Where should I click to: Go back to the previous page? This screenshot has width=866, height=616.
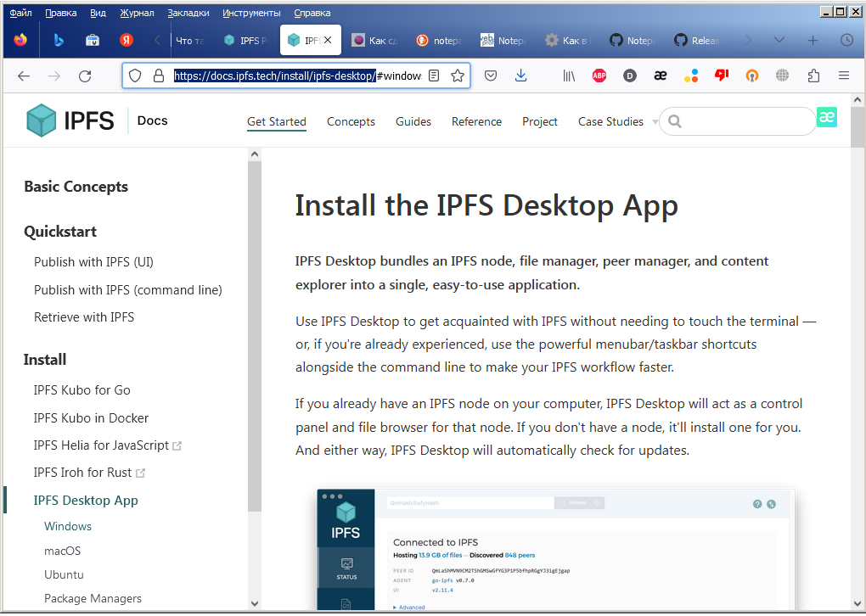coord(24,76)
